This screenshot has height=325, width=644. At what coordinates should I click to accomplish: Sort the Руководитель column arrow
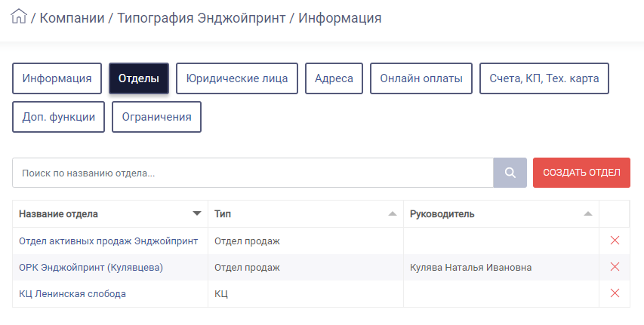click(x=588, y=213)
